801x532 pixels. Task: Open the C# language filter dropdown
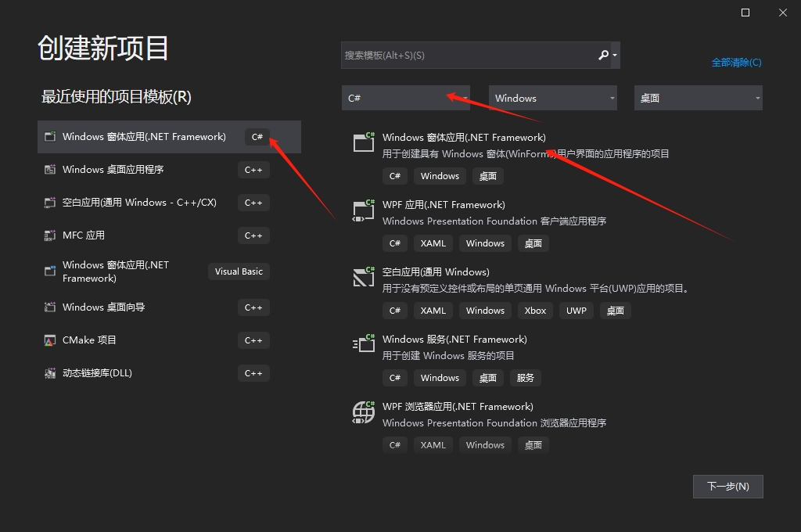[x=406, y=98]
